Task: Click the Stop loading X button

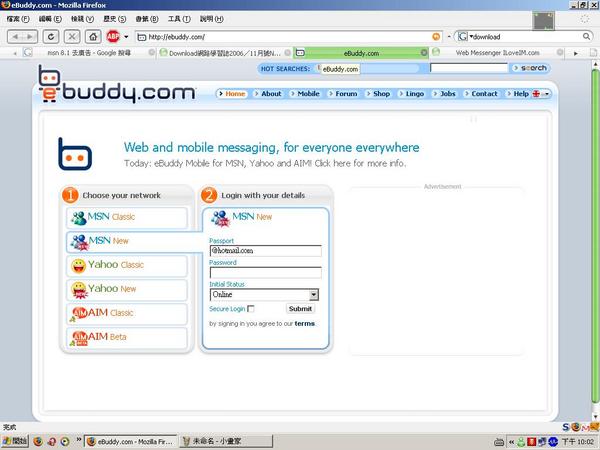Action: (72, 37)
